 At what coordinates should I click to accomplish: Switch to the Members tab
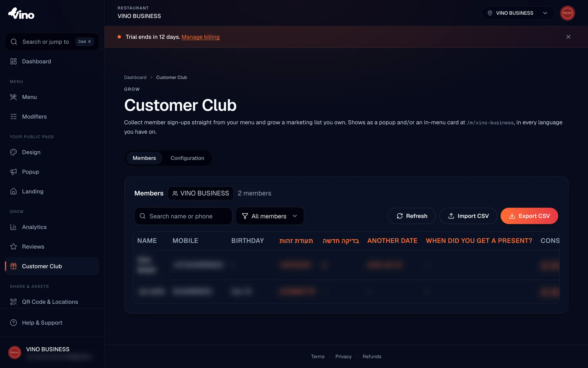click(144, 158)
